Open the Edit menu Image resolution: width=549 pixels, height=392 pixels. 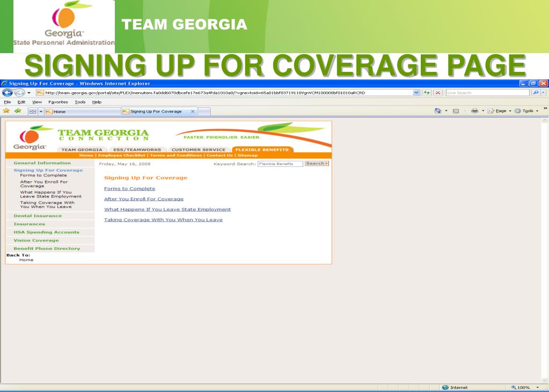[x=21, y=102]
